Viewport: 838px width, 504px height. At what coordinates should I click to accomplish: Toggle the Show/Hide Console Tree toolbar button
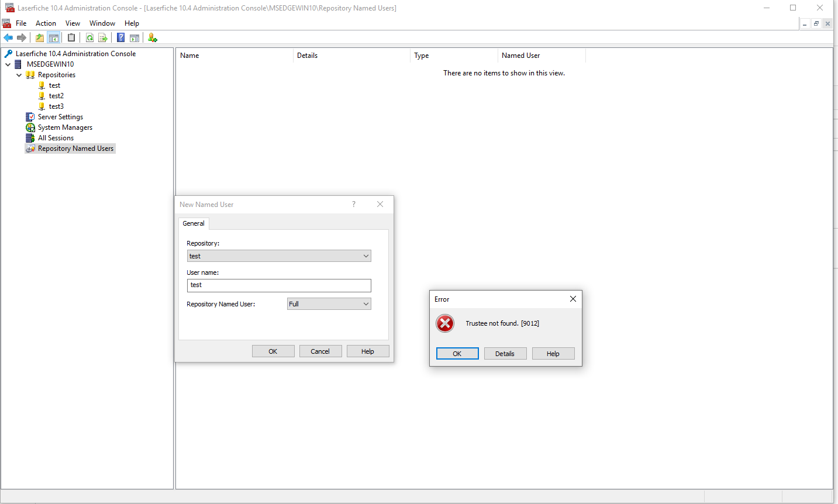pos(54,38)
